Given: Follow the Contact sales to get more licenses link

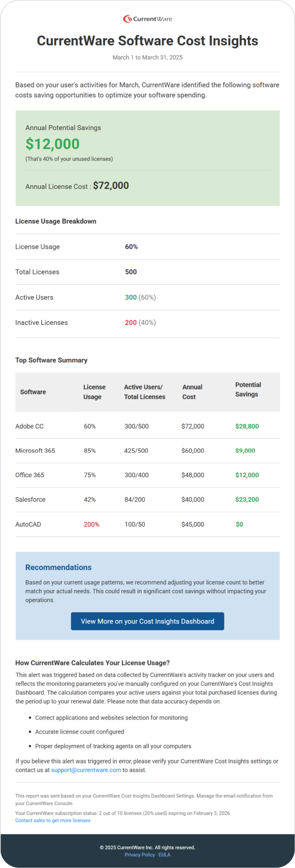Looking at the screenshot, I should (53, 820).
